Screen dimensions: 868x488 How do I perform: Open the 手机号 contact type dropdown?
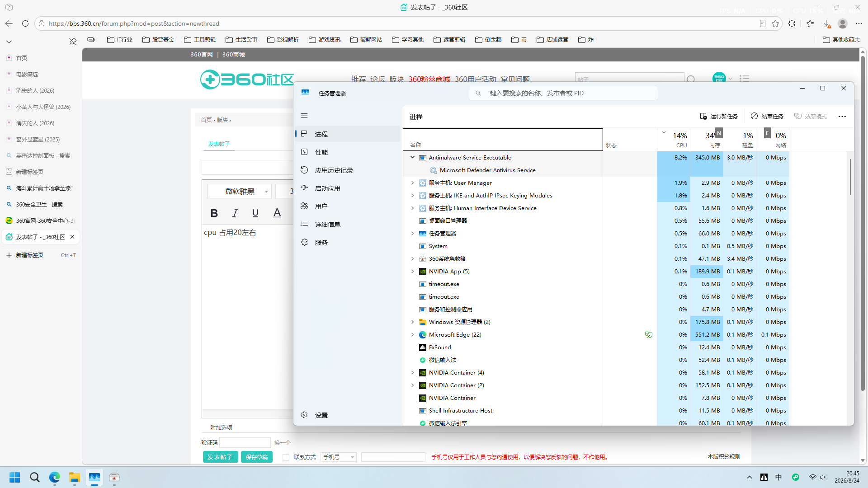coord(339,457)
